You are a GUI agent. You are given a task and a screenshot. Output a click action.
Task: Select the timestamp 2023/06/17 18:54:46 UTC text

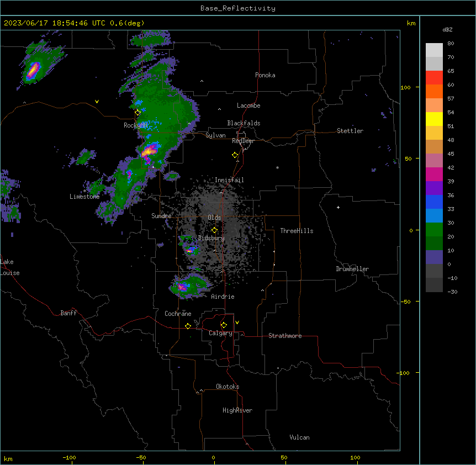pos(55,23)
